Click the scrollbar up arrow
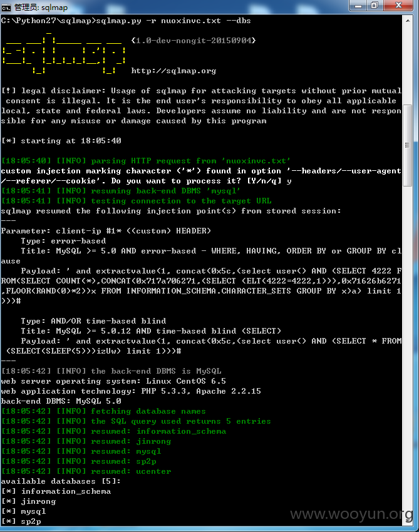419x532 pixels. coord(408,21)
